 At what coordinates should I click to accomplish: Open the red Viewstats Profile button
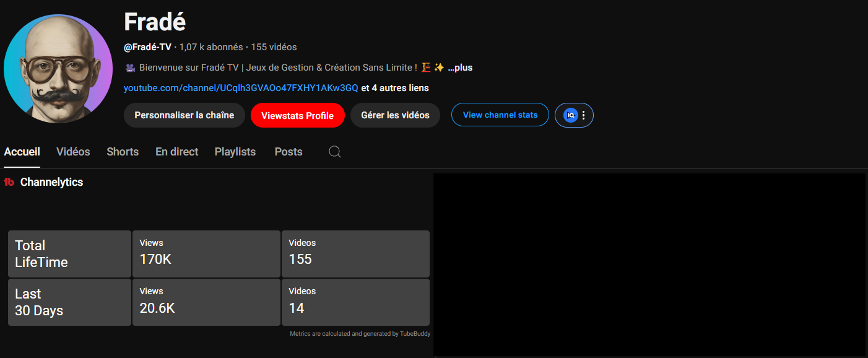pyautogui.click(x=298, y=115)
